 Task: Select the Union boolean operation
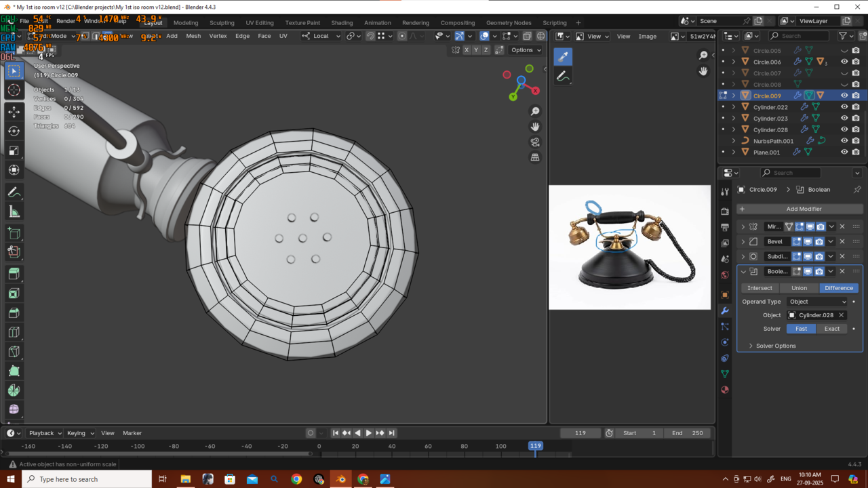point(799,288)
